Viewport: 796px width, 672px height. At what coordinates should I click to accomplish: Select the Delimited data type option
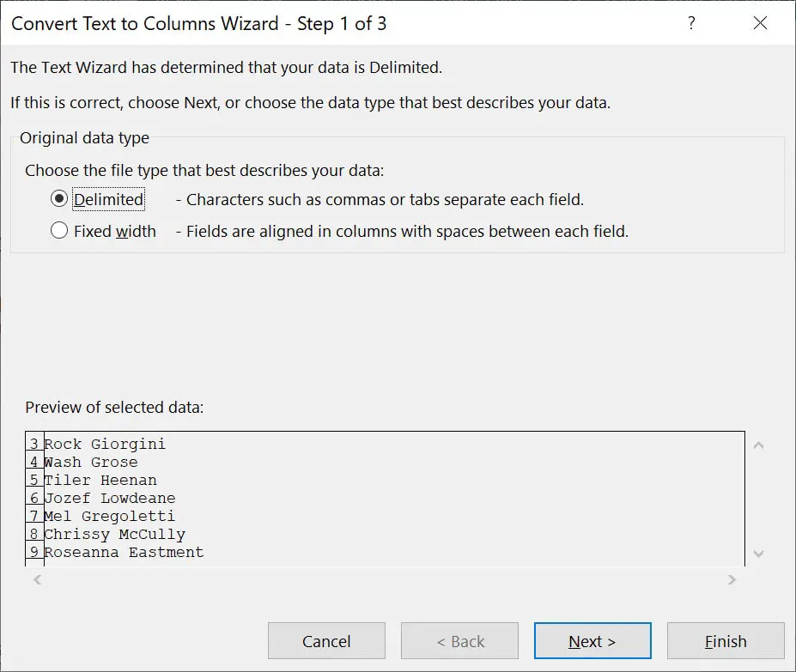[58, 199]
